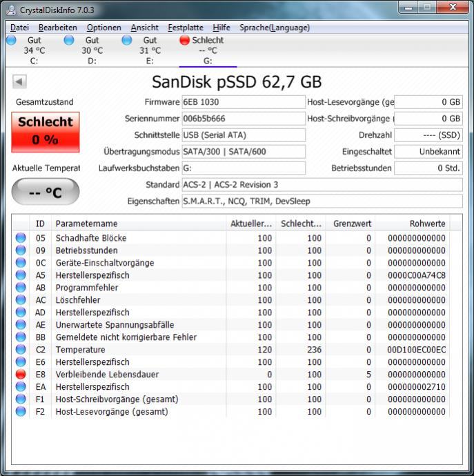Click the Schlecht column header in table
The image size is (474, 476).
301,224
